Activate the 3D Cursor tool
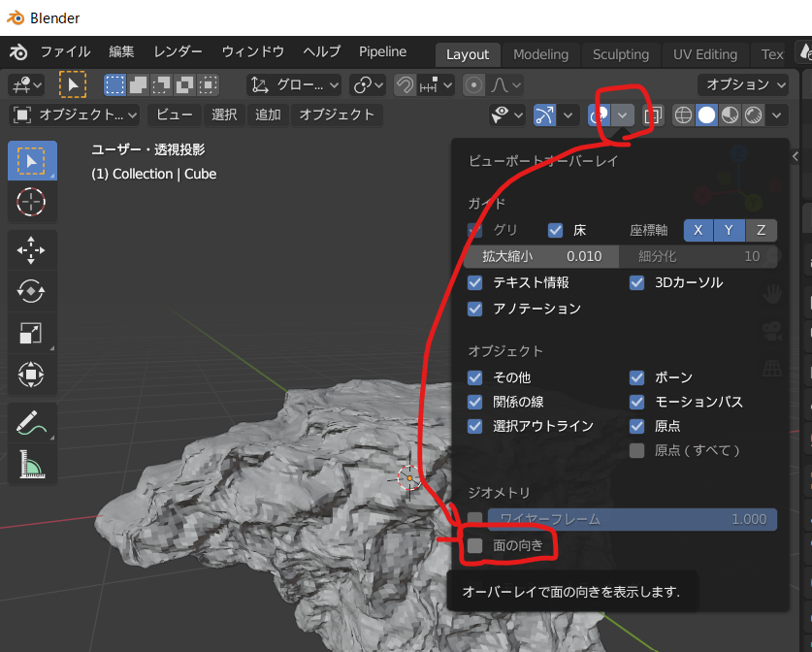The image size is (812, 652). tap(31, 202)
